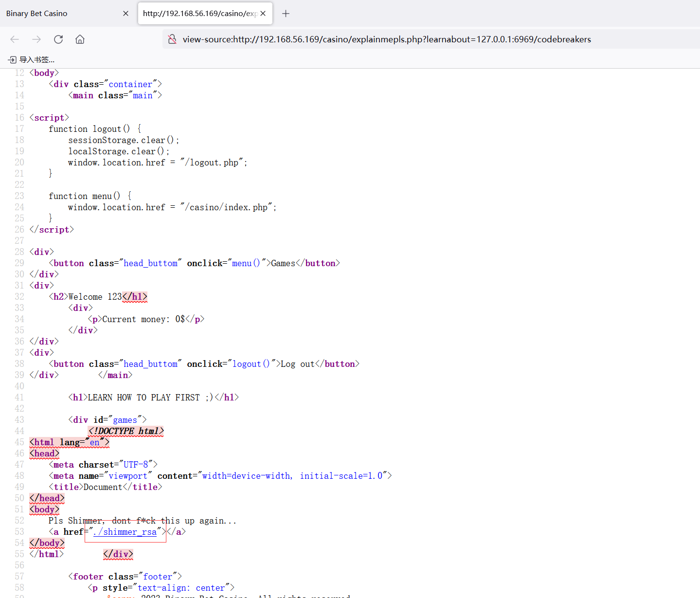Click the 'main' class value on line 14

(x=143, y=95)
